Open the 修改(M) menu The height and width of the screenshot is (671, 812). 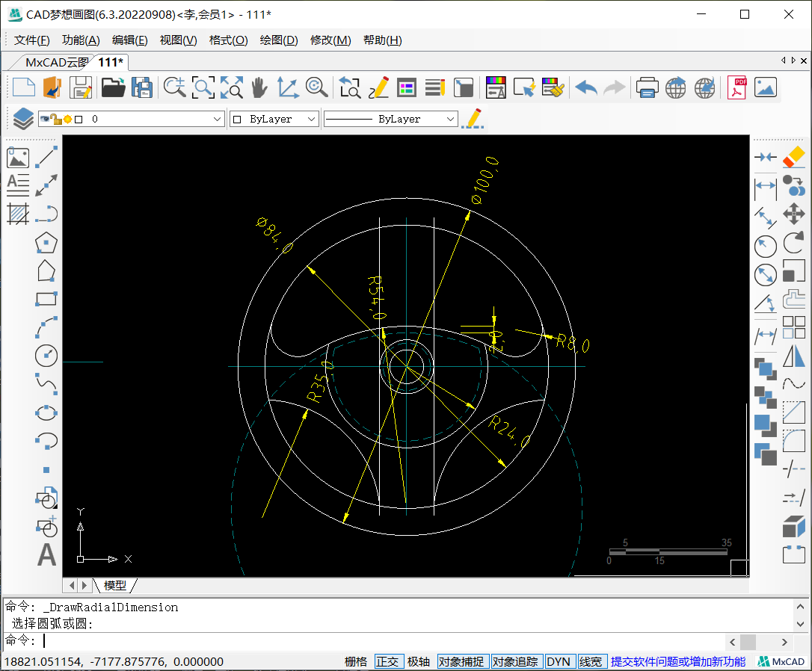(330, 40)
